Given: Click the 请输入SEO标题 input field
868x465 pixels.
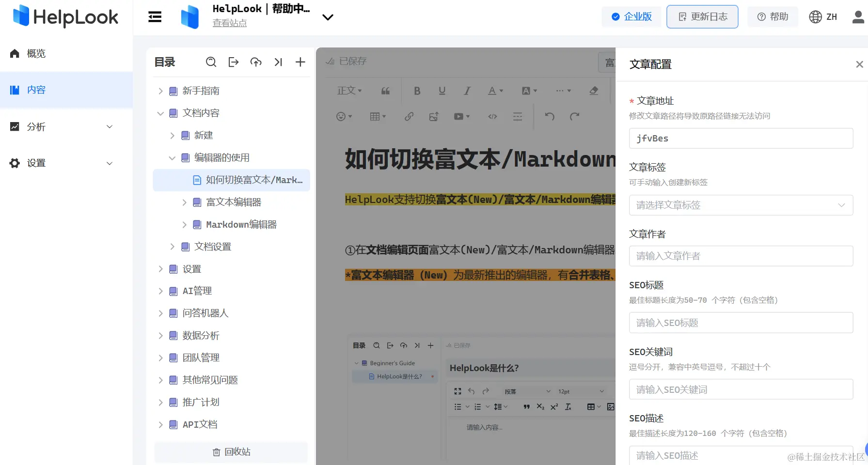Looking at the screenshot, I should pyautogui.click(x=741, y=323).
